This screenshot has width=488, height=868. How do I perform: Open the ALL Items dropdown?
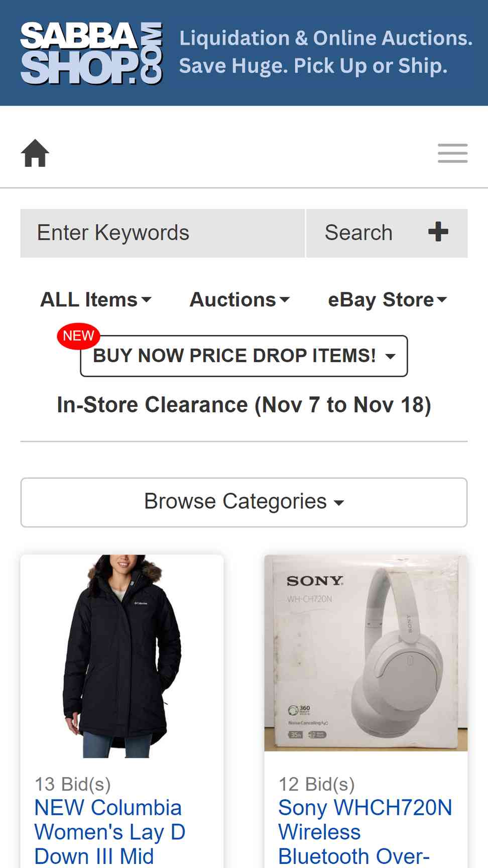(x=96, y=300)
